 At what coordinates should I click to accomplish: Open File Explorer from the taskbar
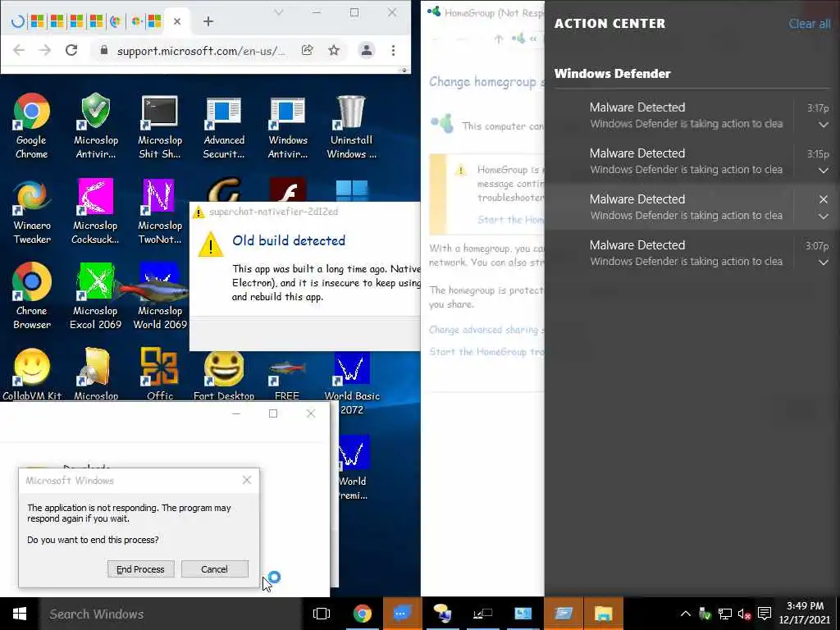pos(603,614)
